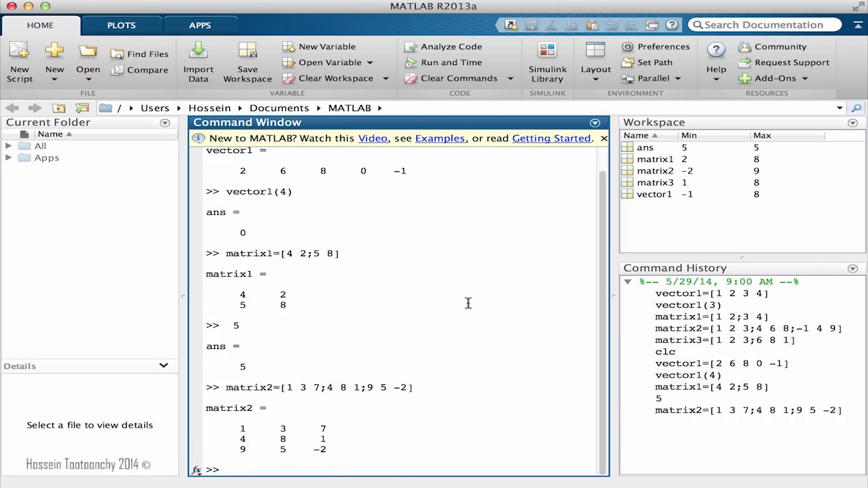This screenshot has height=488, width=868.
Task: Click Set Path
Action: pyautogui.click(x=647, y=62)
